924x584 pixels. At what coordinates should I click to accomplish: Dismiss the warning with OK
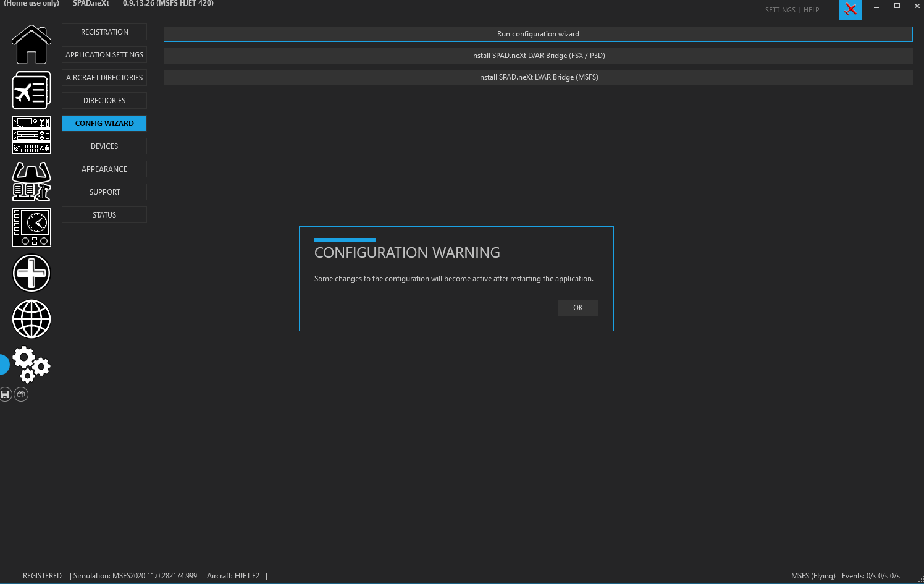[x=578, y=308]
